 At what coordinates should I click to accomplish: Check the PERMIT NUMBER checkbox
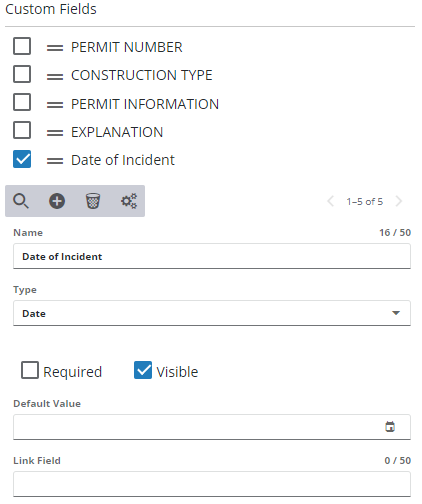coord(22,46)
